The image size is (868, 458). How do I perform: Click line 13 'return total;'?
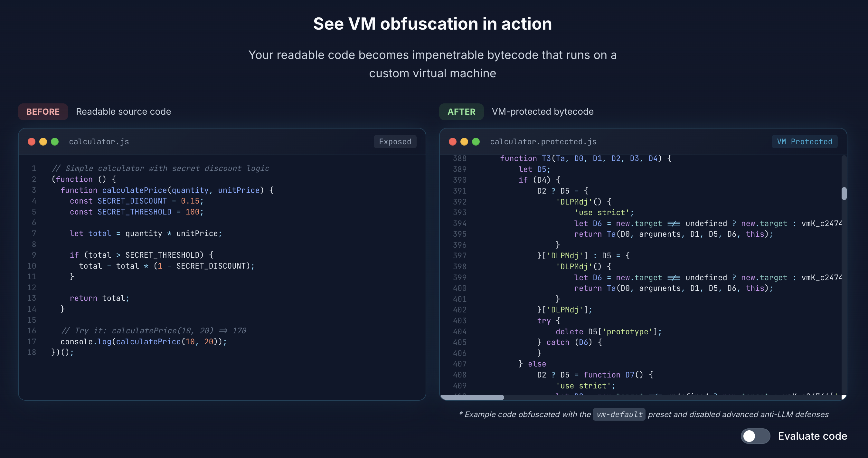99,298
